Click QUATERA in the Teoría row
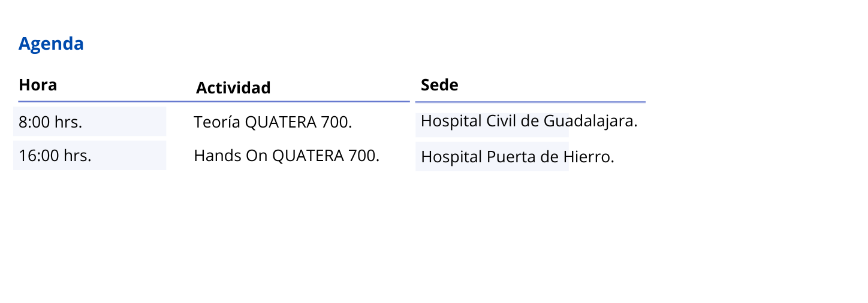Image resolution: width=868 pixels, height=303 pixels. pos(281,122)
